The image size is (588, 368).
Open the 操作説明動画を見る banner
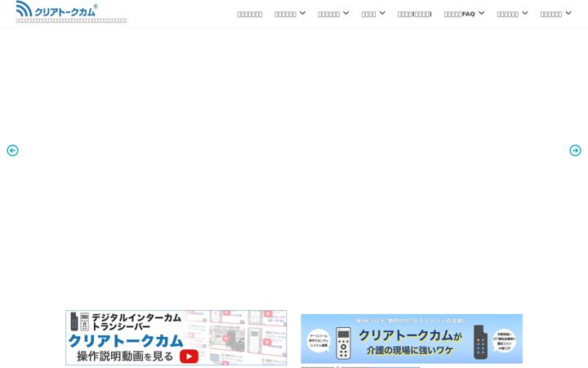pyautogui.click(x=176, y=338)
